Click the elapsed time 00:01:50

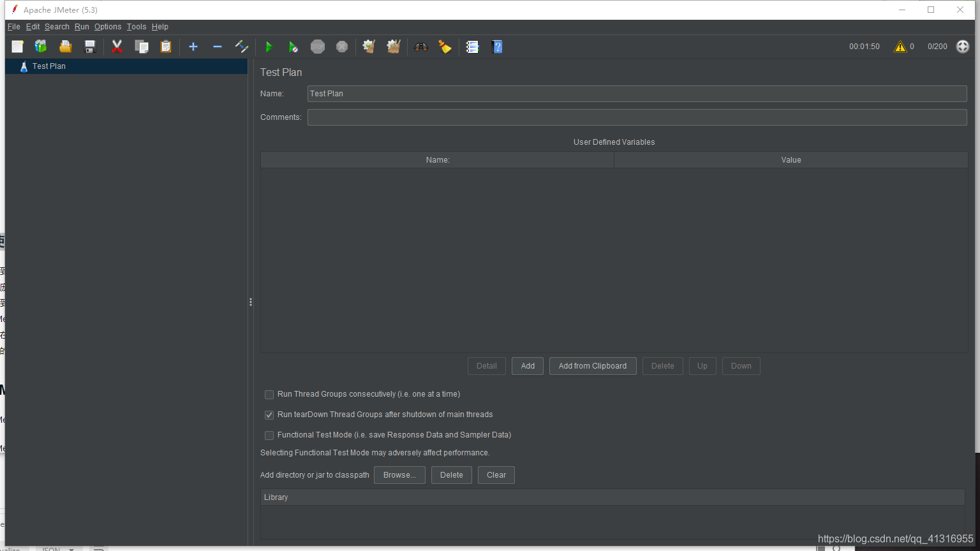coord(865,47)
